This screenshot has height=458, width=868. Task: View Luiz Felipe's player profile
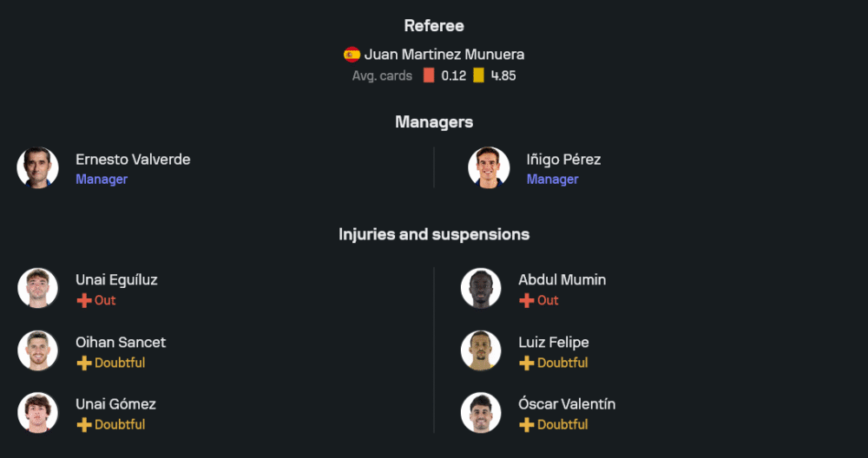(554, 343)
